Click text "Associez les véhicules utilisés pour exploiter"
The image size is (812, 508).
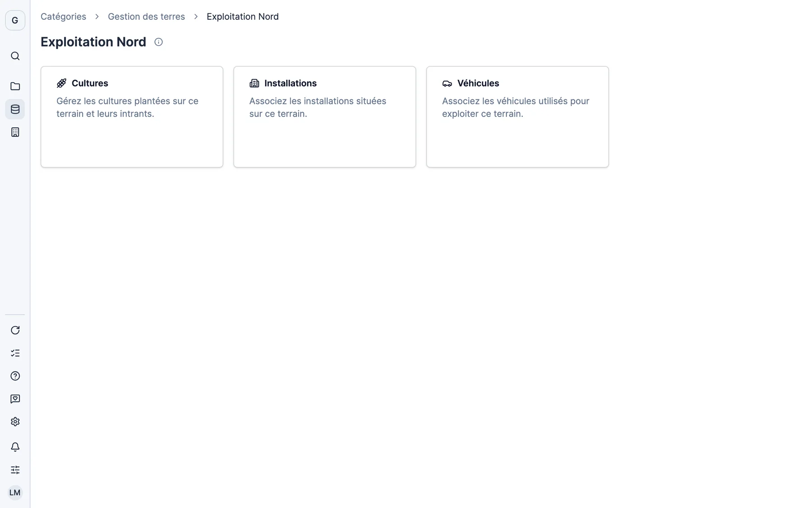(516, 107)
